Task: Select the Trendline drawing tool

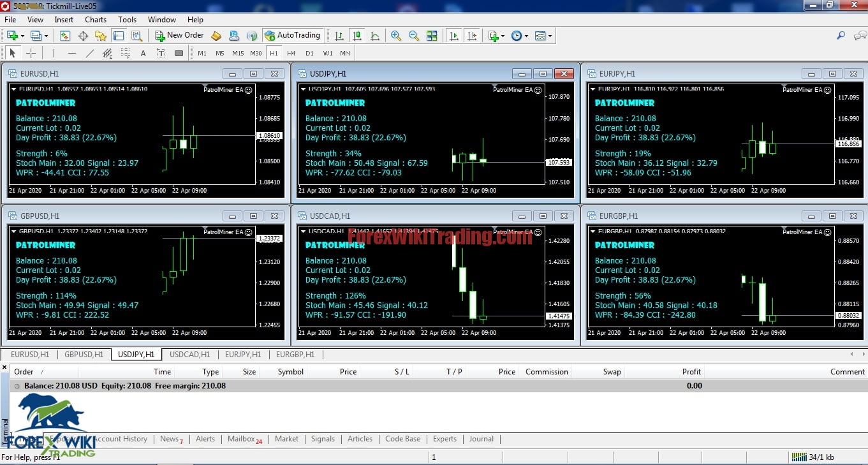Action: click(89, 53)
